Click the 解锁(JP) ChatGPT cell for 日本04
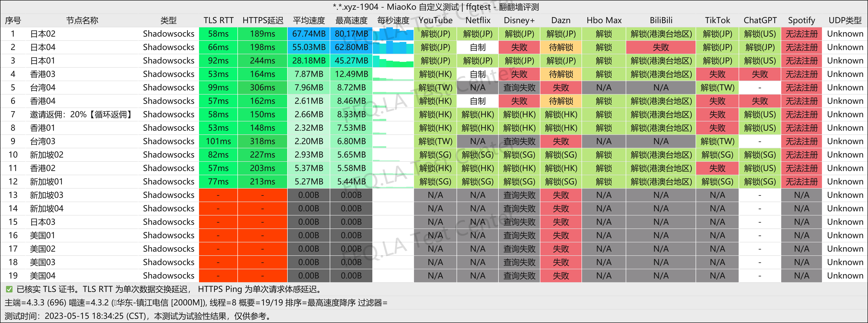This screenshot has width=868, height=323. [x=760, y=47]
